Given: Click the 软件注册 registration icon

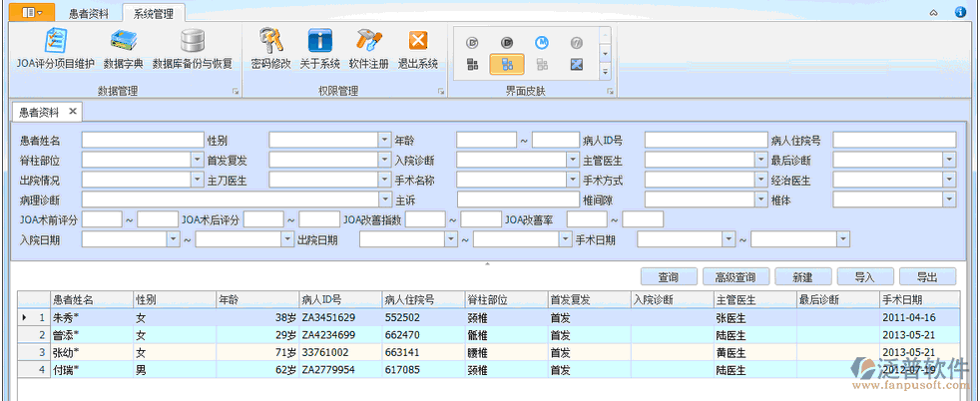Looking at the screenshot, I should (368, 49).
